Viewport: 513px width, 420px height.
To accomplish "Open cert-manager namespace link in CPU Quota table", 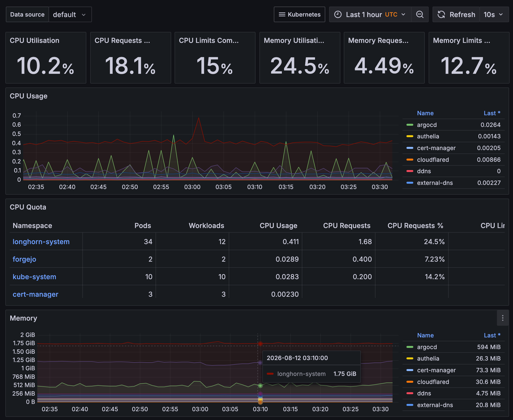I will coord(35,294).
